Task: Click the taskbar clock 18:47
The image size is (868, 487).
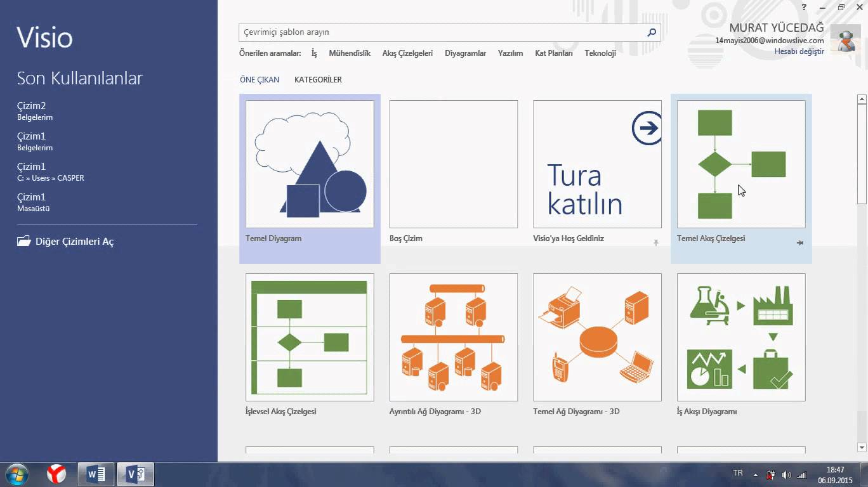Action: [835, 470]
